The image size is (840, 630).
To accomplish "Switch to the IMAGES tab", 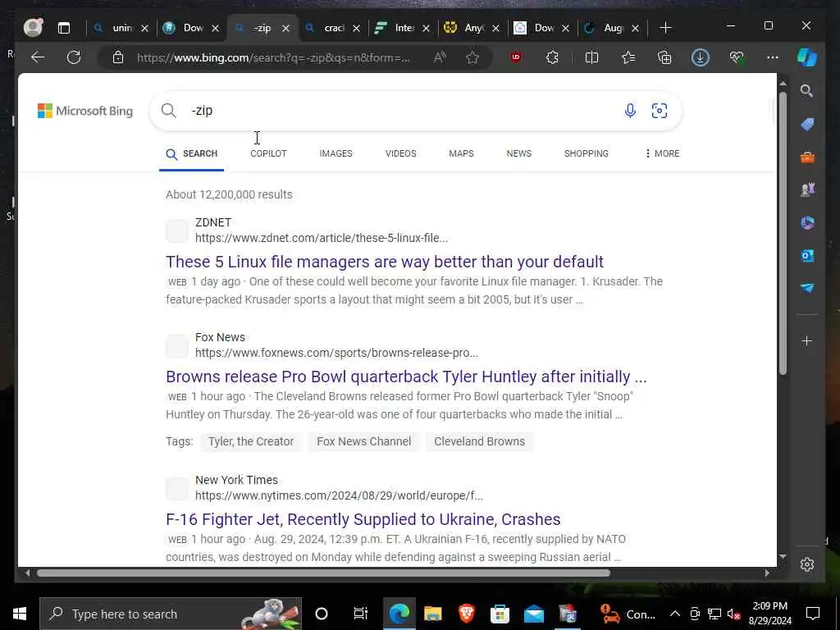I will coord(336,153).
